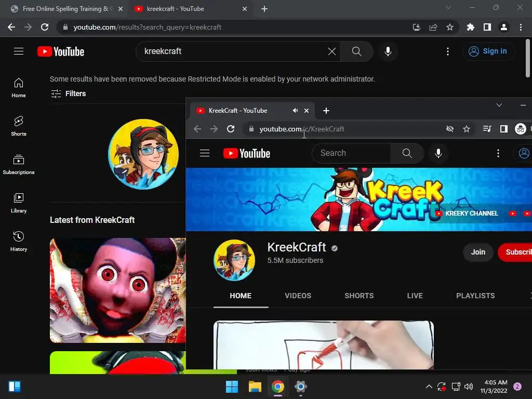Close the KreekCraft - YouTube tab
This screenshot has height=399, width=532.
(307, 111)
